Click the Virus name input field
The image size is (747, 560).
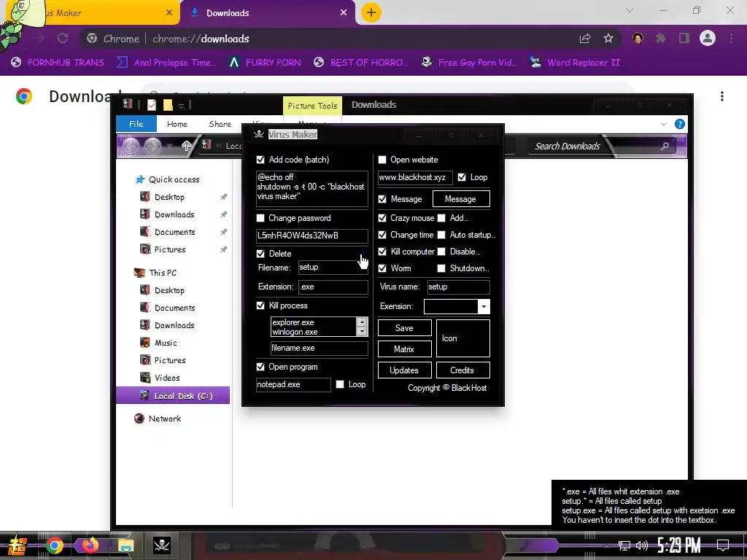[x=458, y=287]
